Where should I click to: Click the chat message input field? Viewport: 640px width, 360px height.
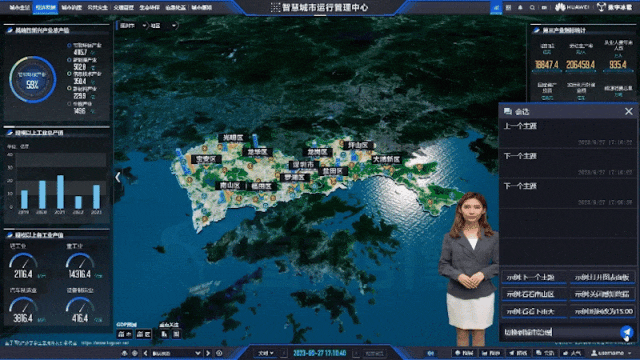tap(560, 332)
